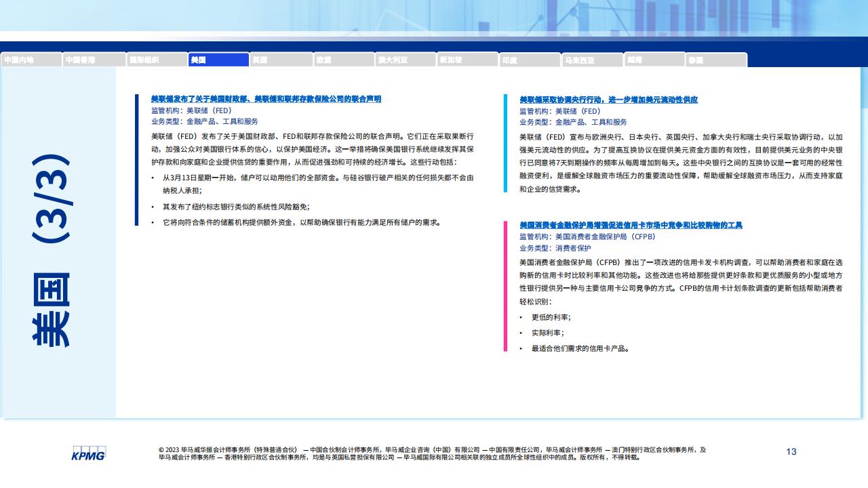868x488 pixels.
Task: Click the page number 13
Action: point(791,451)
